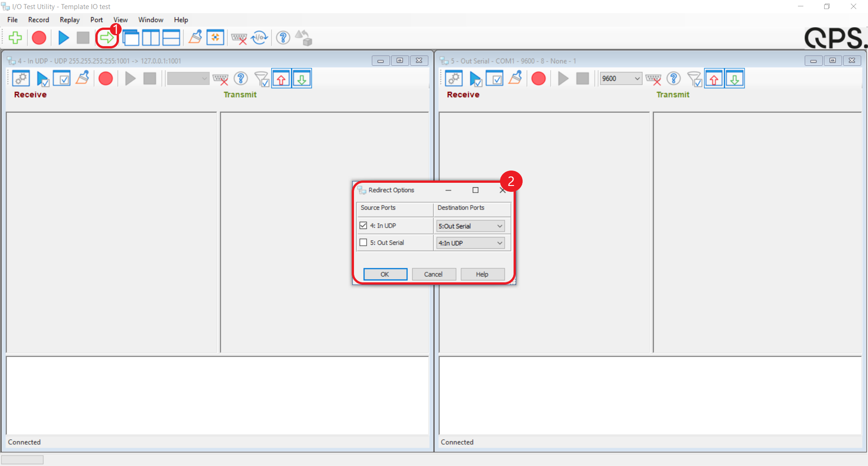Uncheck the 4: In UDP source port checkbox
868x466 pixels.
click(363, 225)
